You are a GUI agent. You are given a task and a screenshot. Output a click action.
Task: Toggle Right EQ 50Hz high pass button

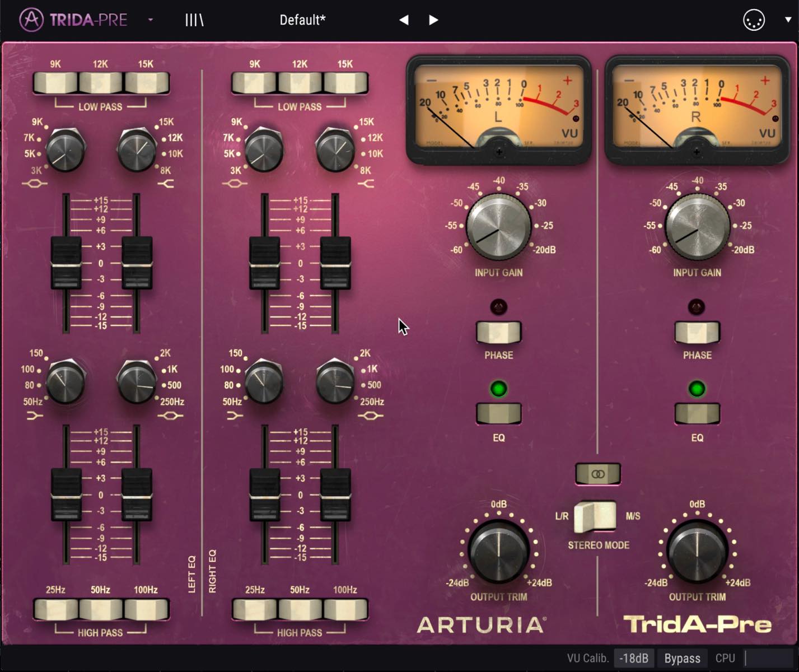(300, 609)
